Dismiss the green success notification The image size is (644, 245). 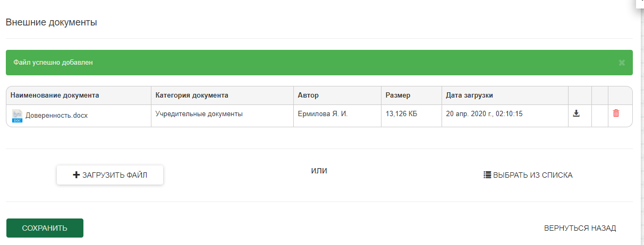pos(622,63)
